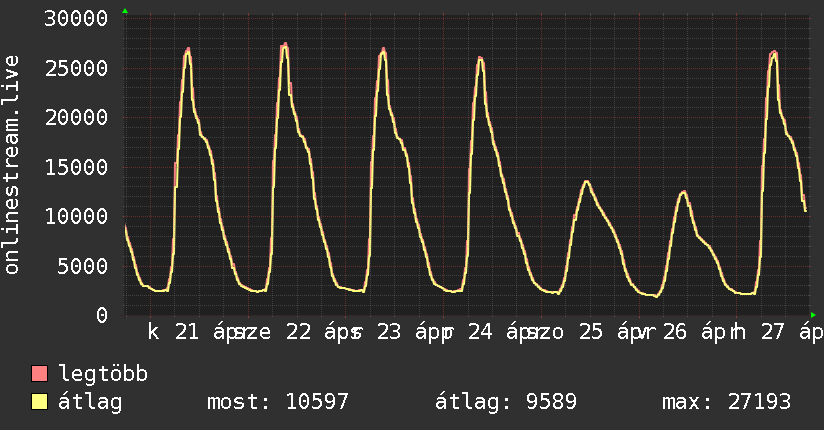
Task: Click the yellow átlag legend swatch
Action: 39,402
